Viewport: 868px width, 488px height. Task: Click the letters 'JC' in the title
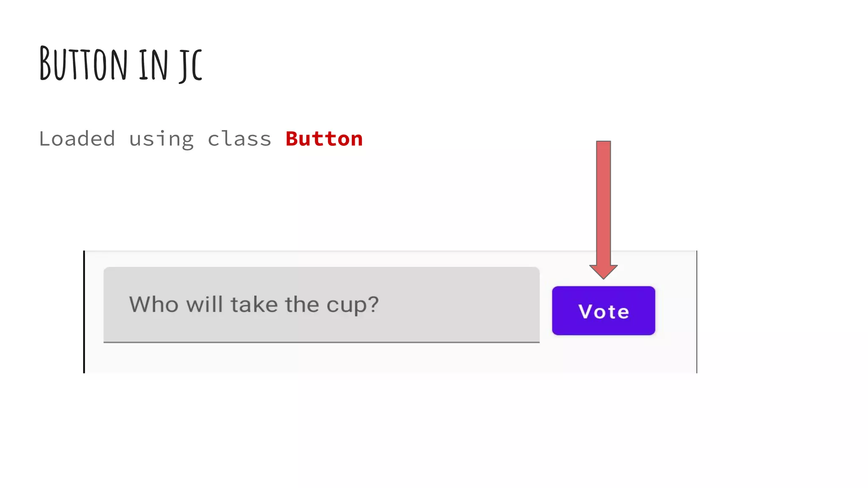(x=191, y=64)
